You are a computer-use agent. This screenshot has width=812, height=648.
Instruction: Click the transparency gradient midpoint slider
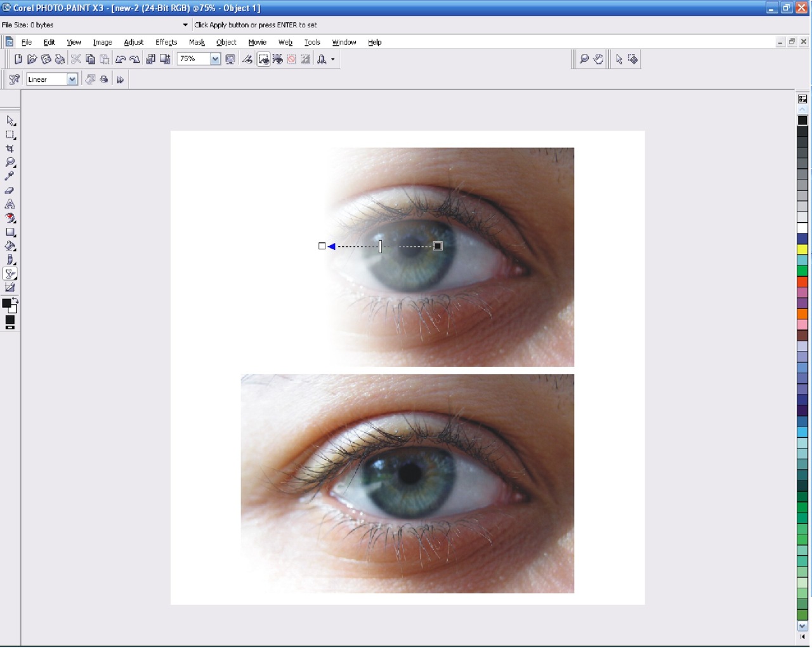[380, 246]
